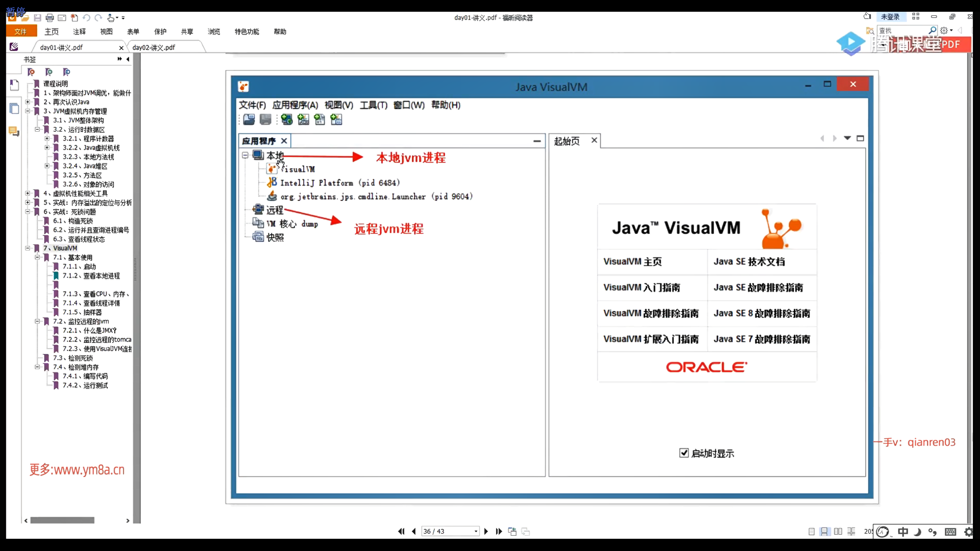Open the comments side panel icon
Screen dimensions: 980x551
(14, 132)
